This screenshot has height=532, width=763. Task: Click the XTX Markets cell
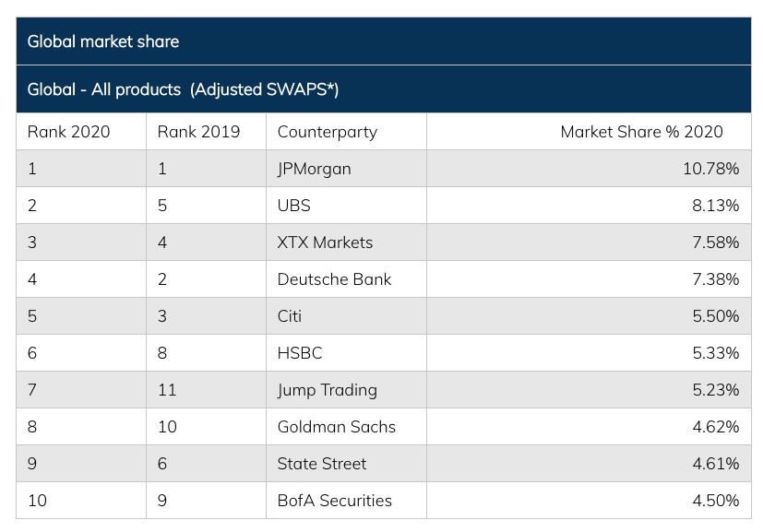(325, 242)
